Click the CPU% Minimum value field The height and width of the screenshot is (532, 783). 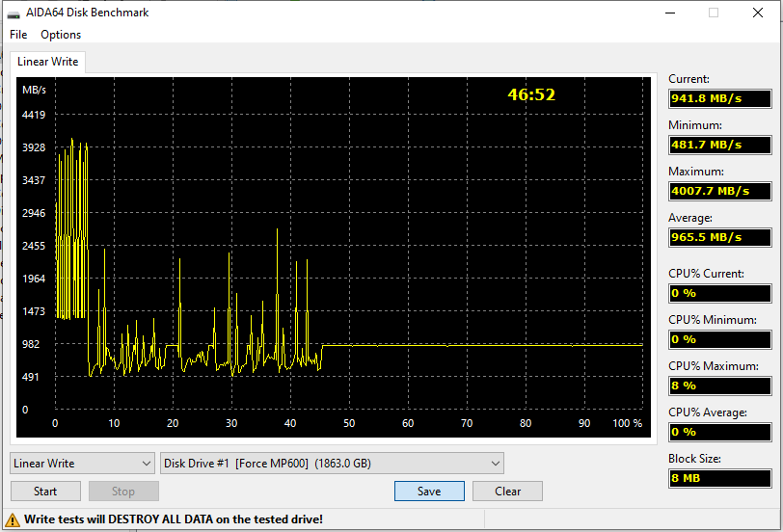[720, 339]
